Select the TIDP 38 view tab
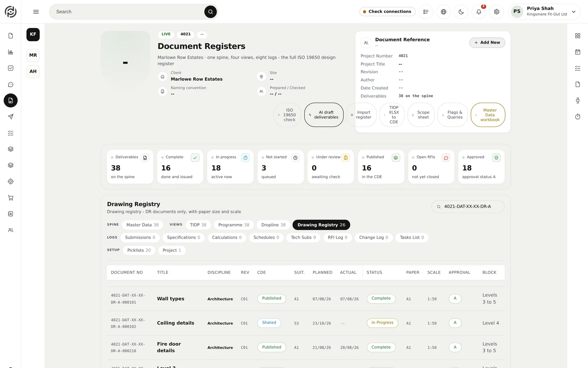588x368 pixels. (198, 225)
